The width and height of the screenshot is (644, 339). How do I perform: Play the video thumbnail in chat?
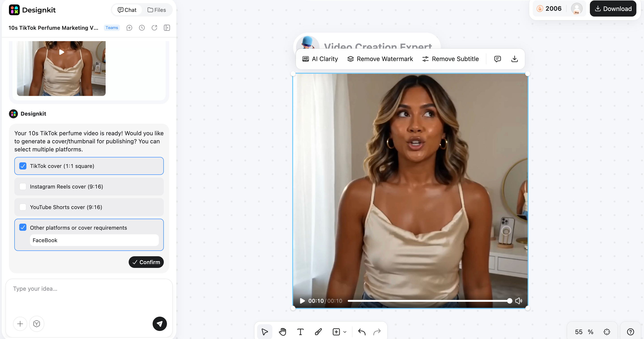(x=61, y=52)
